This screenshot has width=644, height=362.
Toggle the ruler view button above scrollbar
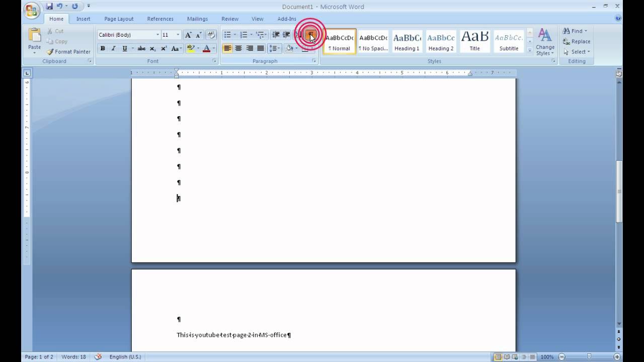[619, 73]
